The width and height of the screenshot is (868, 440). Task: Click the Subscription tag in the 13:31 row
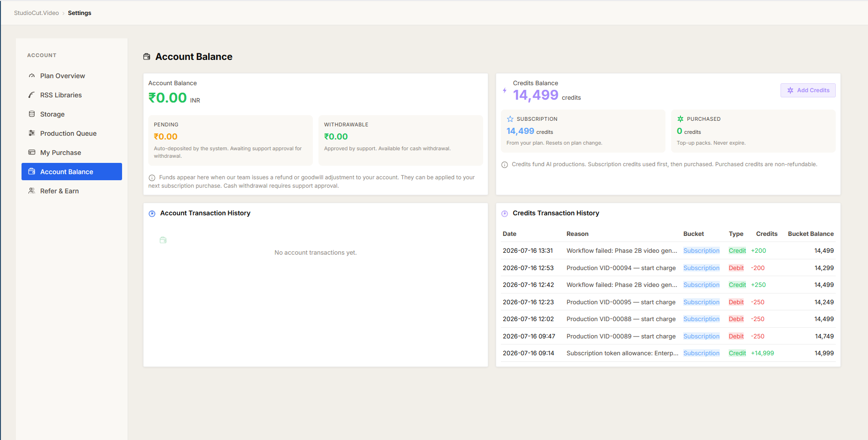click(x=701, y=251)
